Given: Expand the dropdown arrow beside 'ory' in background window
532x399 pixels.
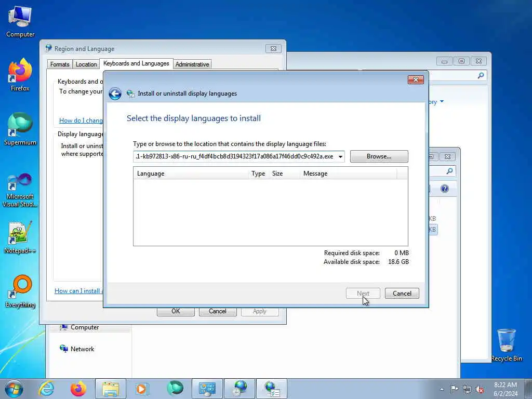Looking at the screenshot, I should [x=442, y=101].
